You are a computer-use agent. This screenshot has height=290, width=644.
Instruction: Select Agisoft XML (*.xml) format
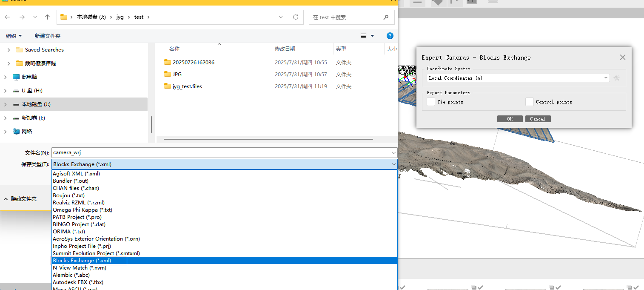pyautogui.click(x=76, y=174)
